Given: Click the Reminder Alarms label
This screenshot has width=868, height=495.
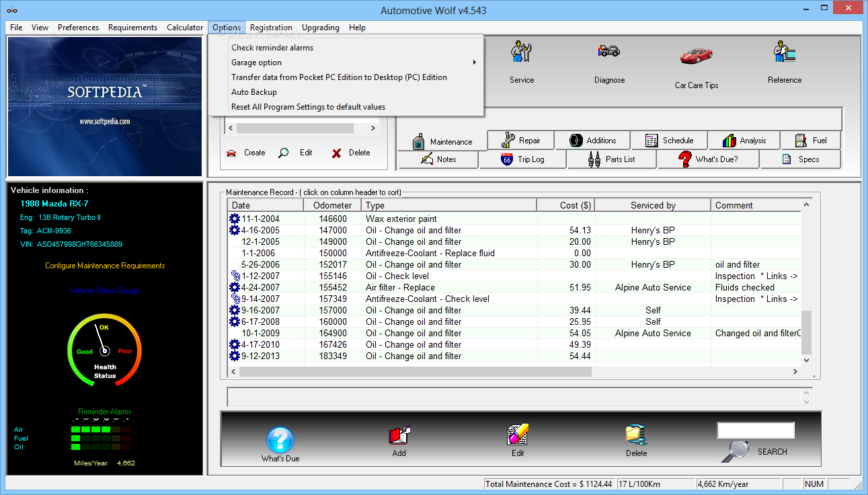Looking at the screenshot, I should pos(105,412).
